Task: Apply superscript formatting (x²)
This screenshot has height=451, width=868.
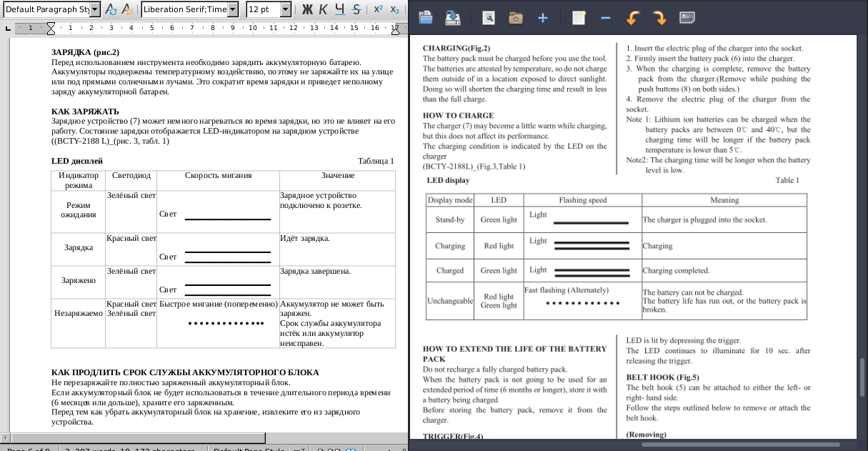Action: click(378, 10)
